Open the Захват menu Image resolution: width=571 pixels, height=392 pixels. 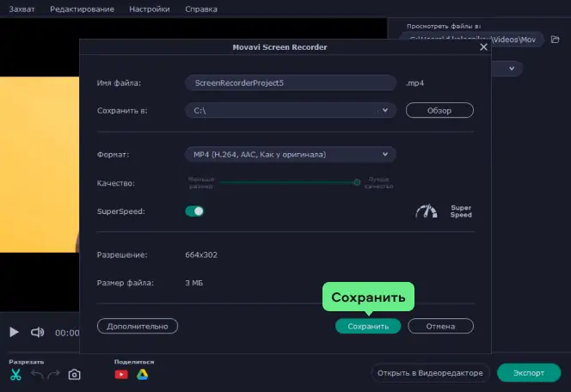[x=21, y=9]
